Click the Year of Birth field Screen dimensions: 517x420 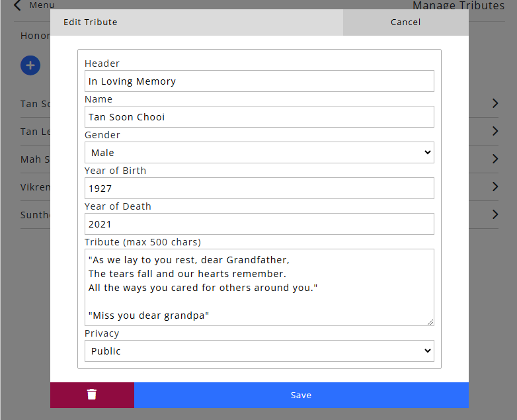click(x=259, y=189)
